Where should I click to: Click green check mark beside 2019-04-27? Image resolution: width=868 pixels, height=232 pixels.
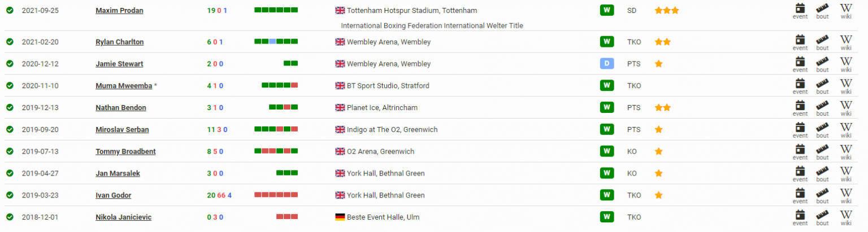coord(10,173)
